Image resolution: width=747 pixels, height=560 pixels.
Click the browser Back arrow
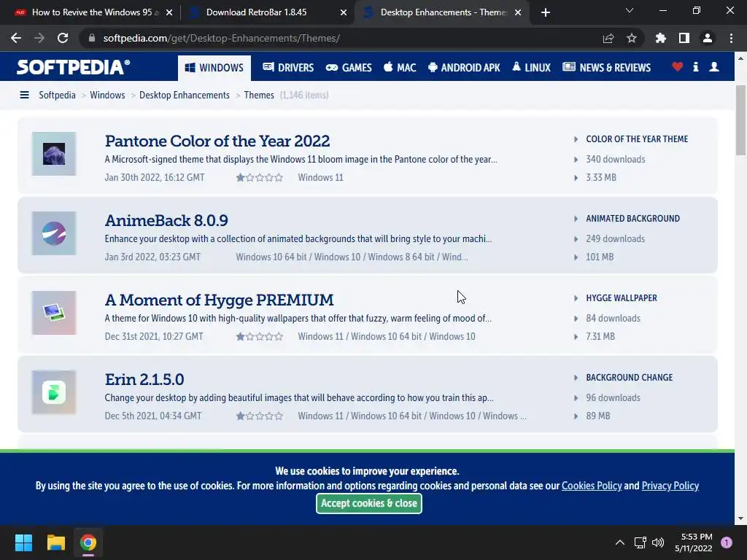(x=16, y=38)
